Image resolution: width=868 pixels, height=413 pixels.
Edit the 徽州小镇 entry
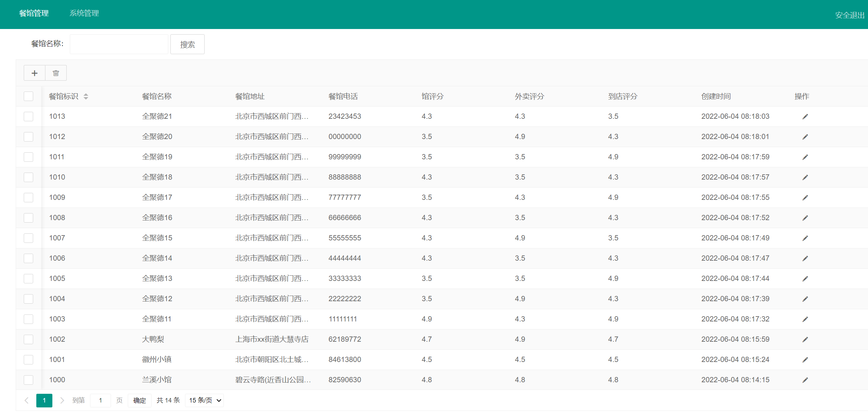point(805,360)
